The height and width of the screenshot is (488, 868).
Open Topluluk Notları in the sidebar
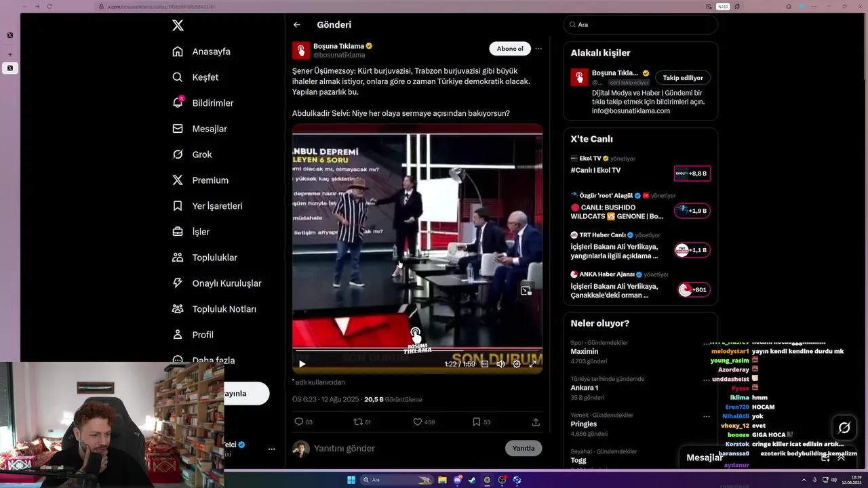pos(214,309)
